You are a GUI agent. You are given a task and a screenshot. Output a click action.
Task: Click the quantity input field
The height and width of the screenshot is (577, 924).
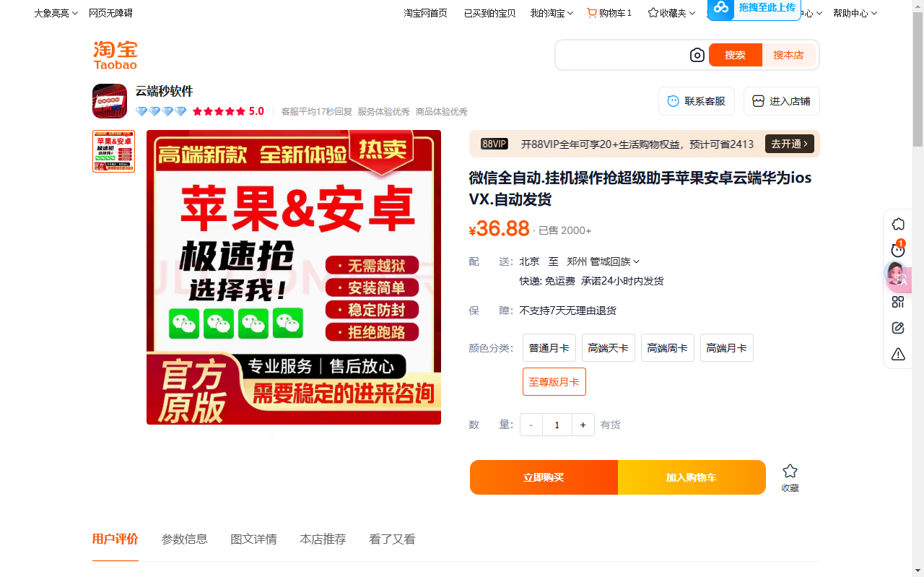(557, 425)
